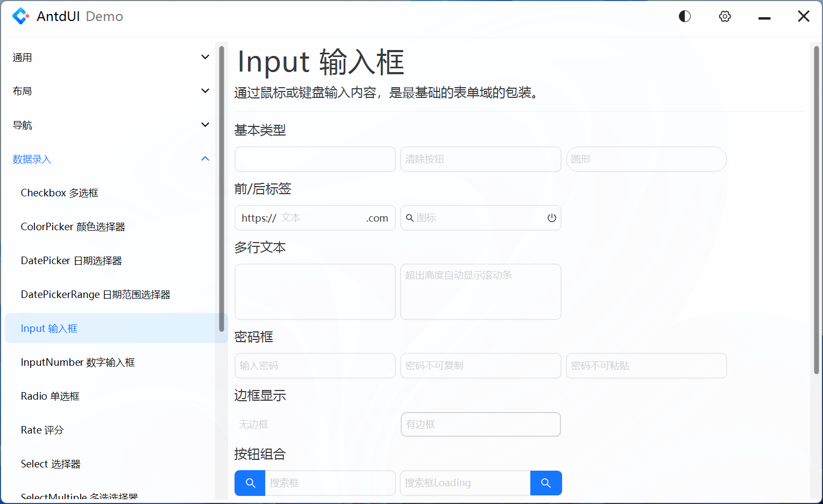The width and height of the screenshot is (823, 504).
Task: Click the 清除按钮 input field
Action: pos(480,159)
